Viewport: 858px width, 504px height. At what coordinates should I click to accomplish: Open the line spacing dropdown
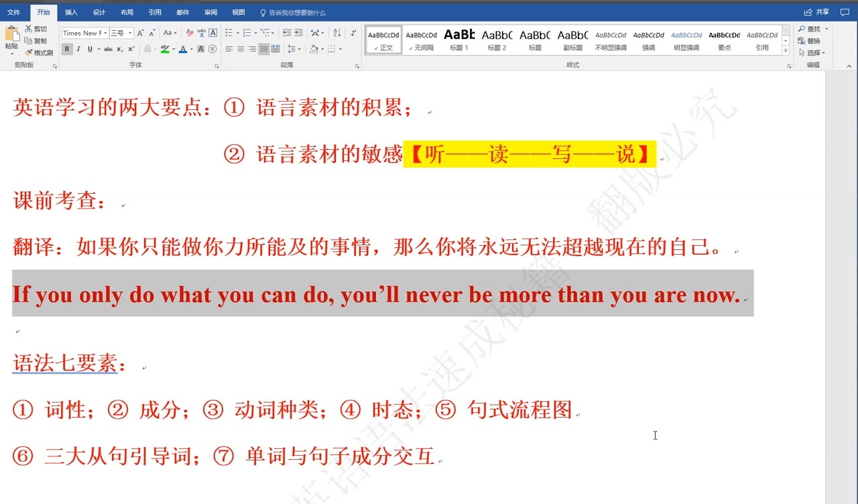(x=294, y=49)
